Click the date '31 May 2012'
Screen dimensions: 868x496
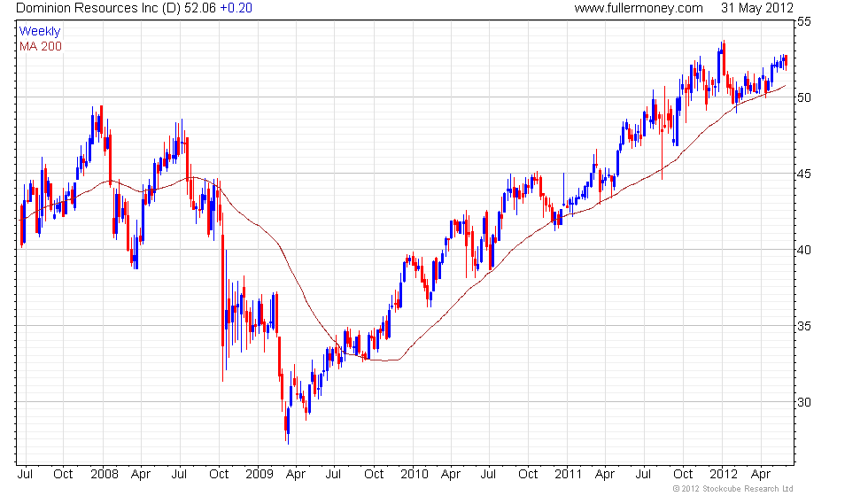(x=757, y=8)
